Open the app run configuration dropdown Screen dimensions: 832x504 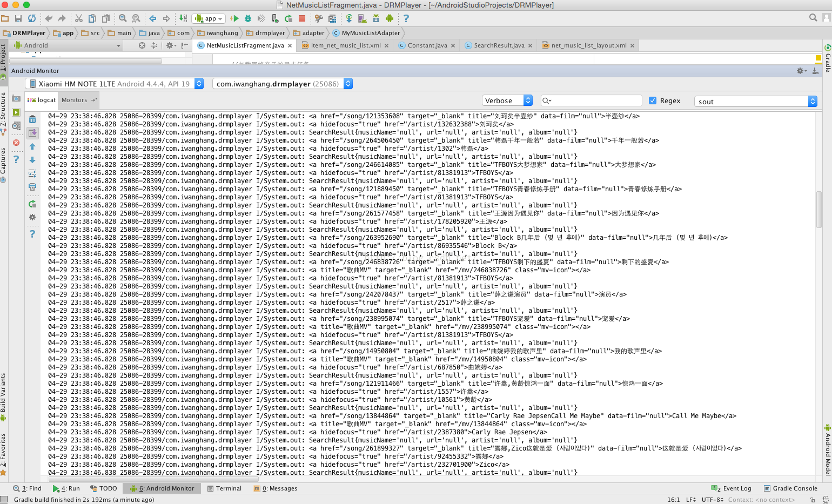209,18
